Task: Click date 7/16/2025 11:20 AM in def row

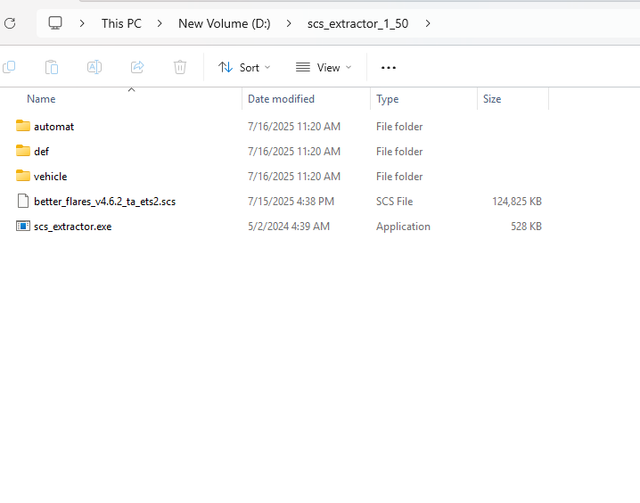Action: (x=294, y=151)
